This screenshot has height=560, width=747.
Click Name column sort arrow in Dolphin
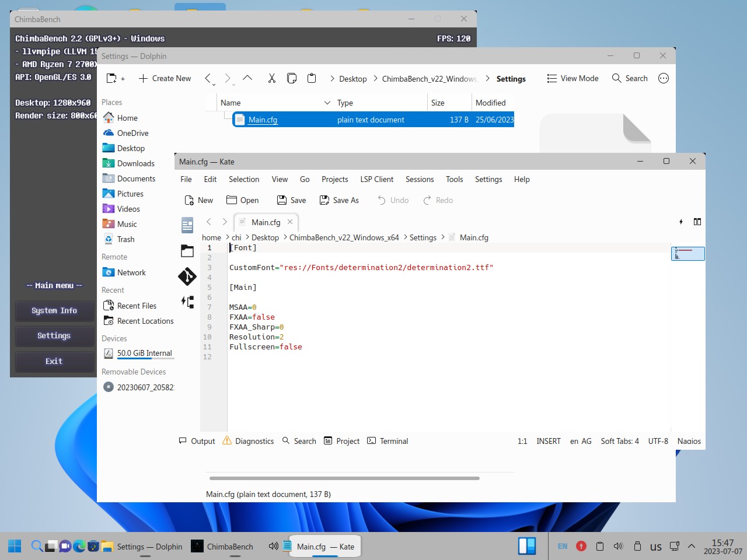pos(327,103)
